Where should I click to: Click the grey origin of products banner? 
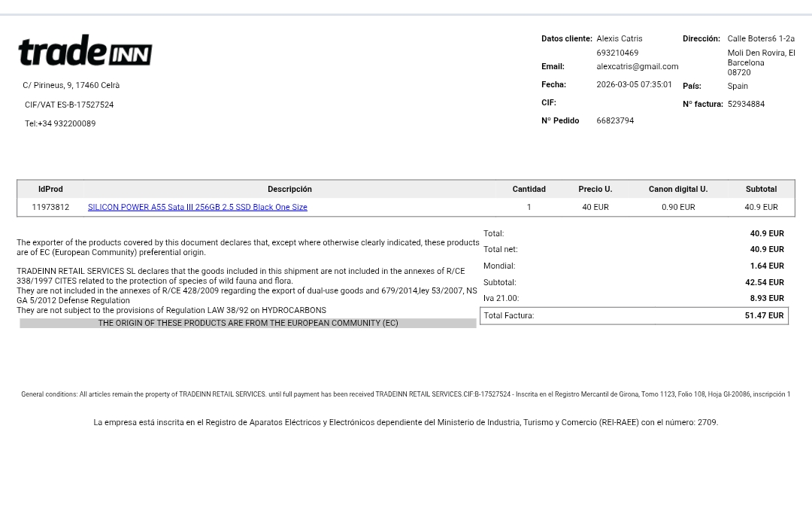click(247, 323)
